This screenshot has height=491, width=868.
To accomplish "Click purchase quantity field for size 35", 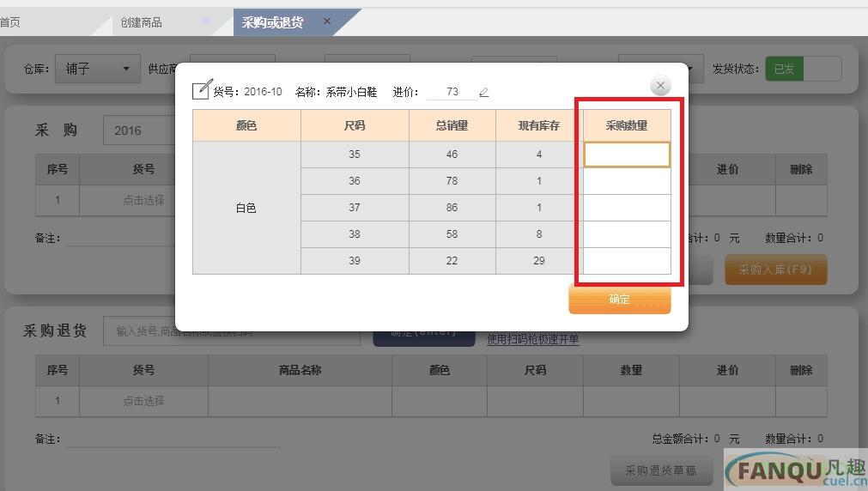I will (x=627, y=155).
